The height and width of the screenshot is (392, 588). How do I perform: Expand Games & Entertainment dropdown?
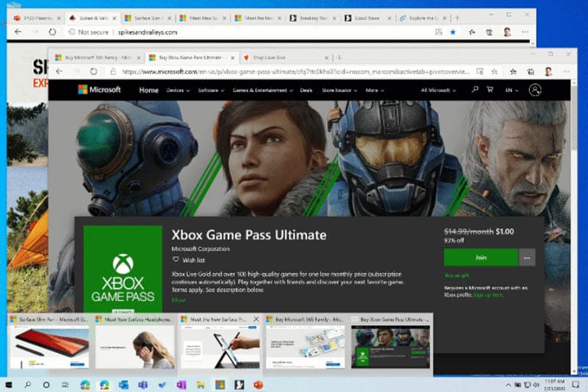(262, 90)
